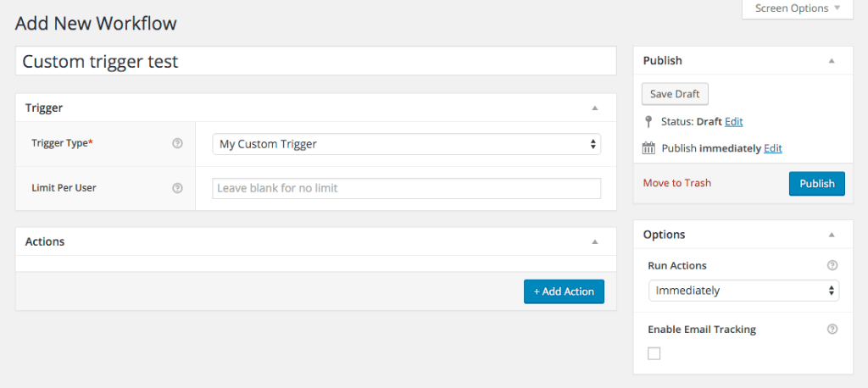868x388 pixels.
Task: Click help icon for Enable Email Tracking
Action: click(832, 330)
